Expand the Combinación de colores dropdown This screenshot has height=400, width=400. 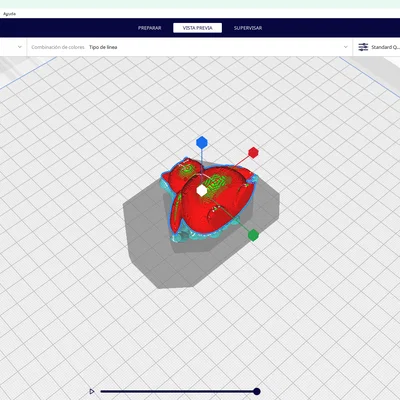tap(190, 47)
